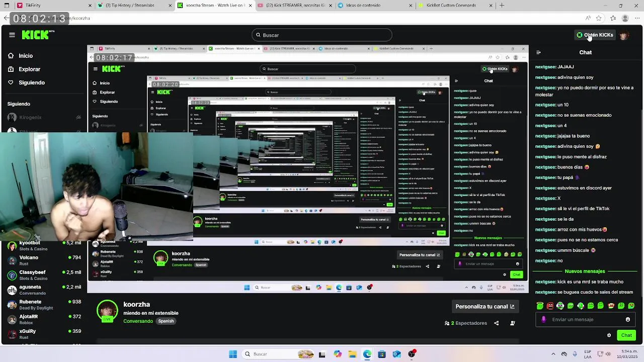The width and height of the screenshot is (644, 362).
Task: Pick the red angry emote in the main quick emote row
Action: 550,306
